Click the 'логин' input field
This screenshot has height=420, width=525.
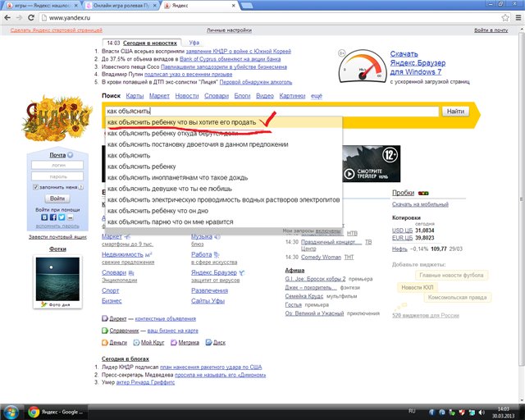[x=57, y=165]
